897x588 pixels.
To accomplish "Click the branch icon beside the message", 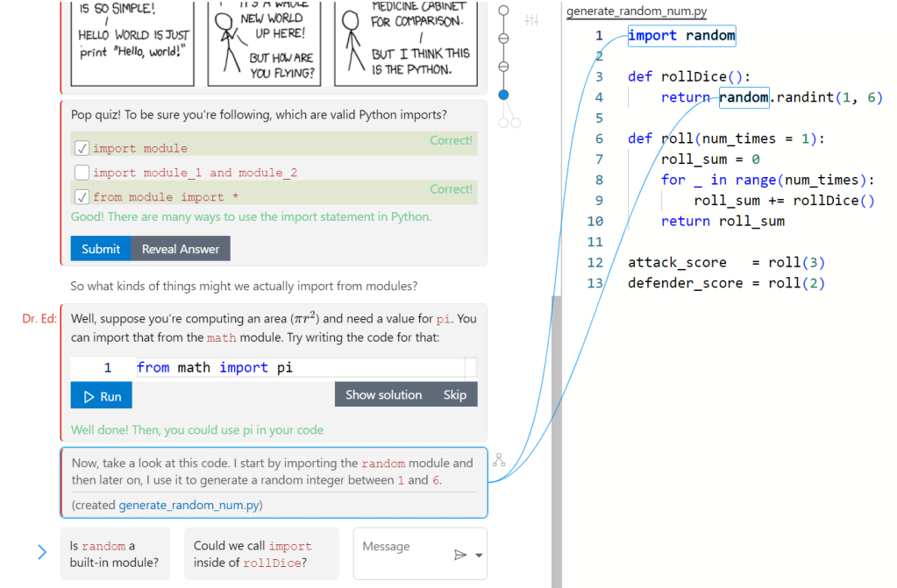I will [499, 459].
